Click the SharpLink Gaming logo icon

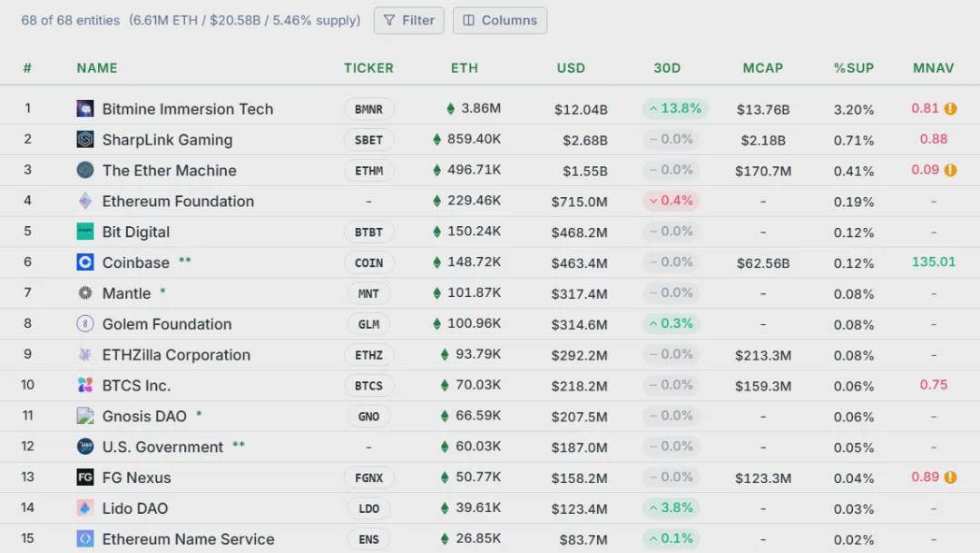85,140
